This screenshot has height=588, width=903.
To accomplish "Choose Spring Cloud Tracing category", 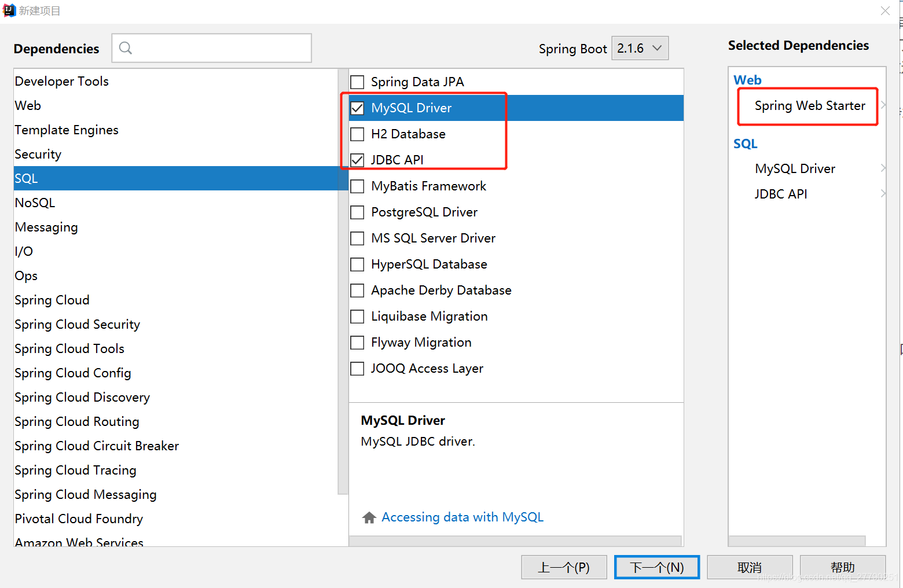I will pos(176,470).
